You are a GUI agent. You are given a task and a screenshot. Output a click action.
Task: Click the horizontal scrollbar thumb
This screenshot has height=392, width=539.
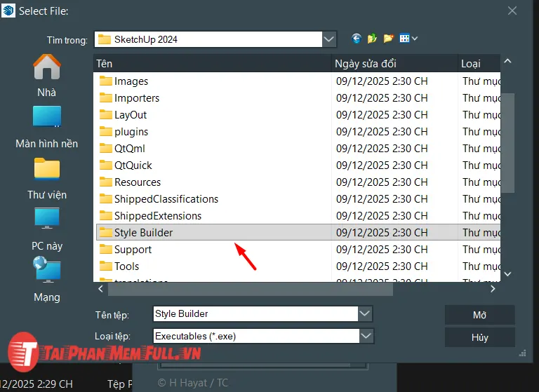tap(251, 289)
